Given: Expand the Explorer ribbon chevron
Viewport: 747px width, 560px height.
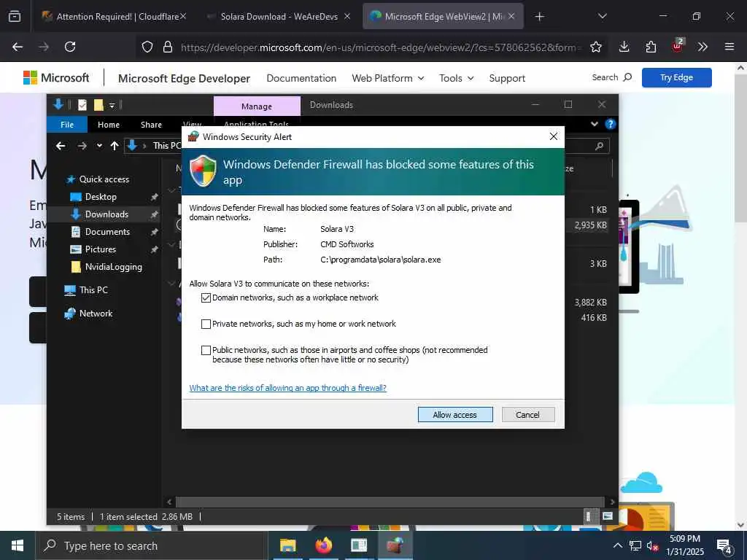Looking at the screenshot, I should pyautogui.click(x=594, y=124).
